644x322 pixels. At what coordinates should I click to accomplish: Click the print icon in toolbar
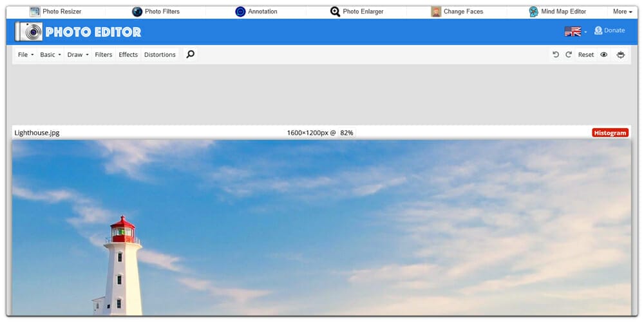point(621,55)
